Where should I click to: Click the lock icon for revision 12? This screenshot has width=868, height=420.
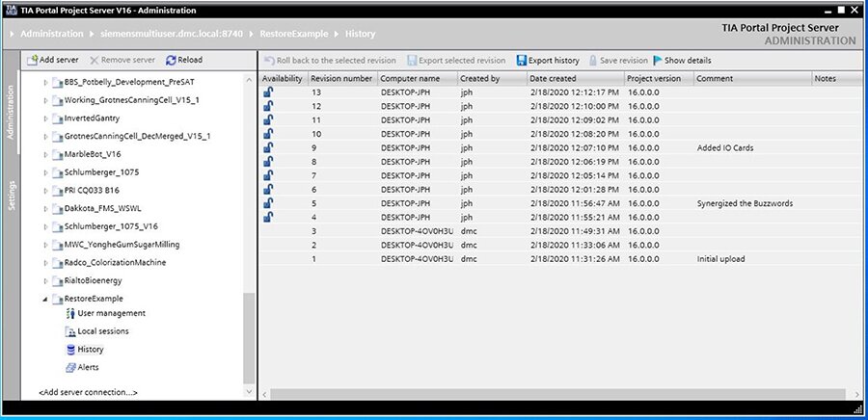268,106
